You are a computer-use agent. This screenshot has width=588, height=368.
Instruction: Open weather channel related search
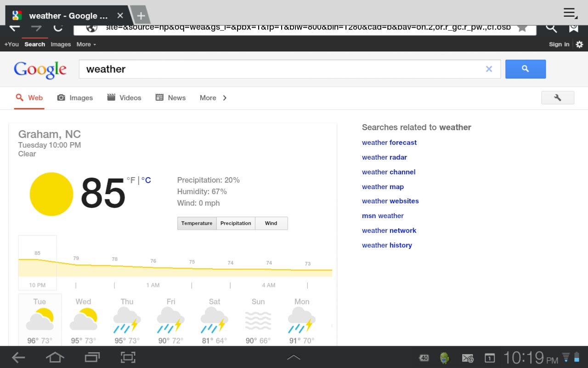coord(389,172)
